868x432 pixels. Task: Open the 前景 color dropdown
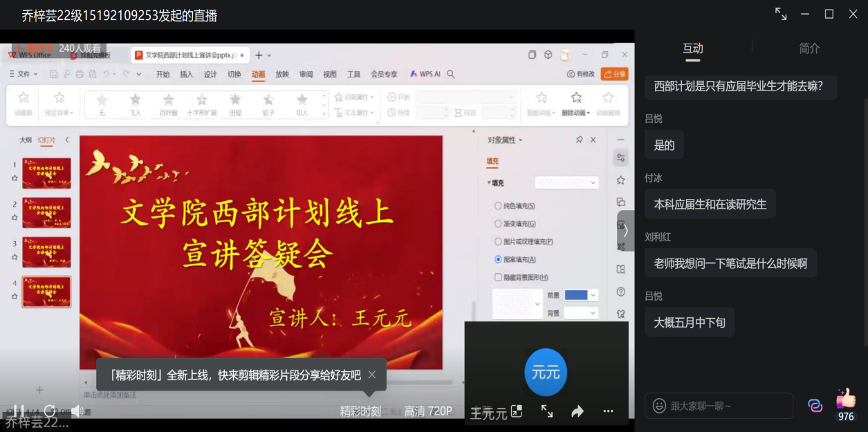pos(593,295)
